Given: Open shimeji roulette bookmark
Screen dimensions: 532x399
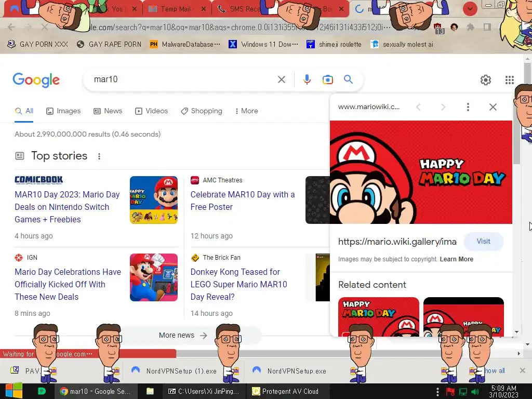Looking at the screenshot, I should (x=334, y=44).
